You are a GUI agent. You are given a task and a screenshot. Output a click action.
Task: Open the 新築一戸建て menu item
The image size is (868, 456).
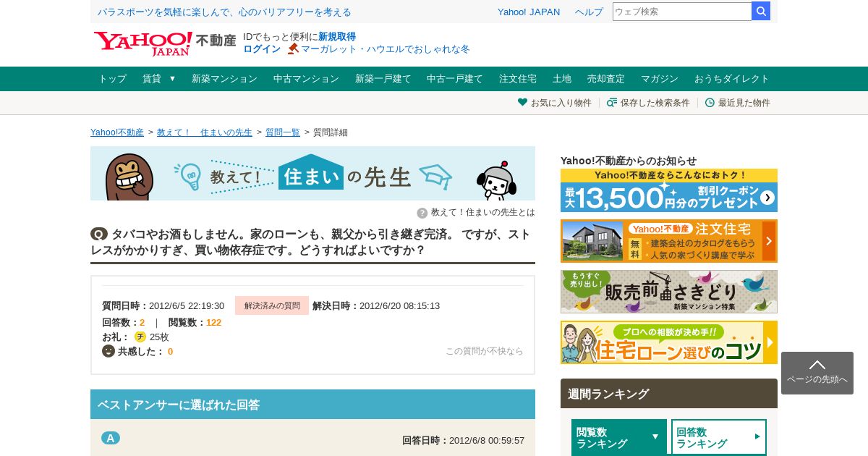[383, 79]
